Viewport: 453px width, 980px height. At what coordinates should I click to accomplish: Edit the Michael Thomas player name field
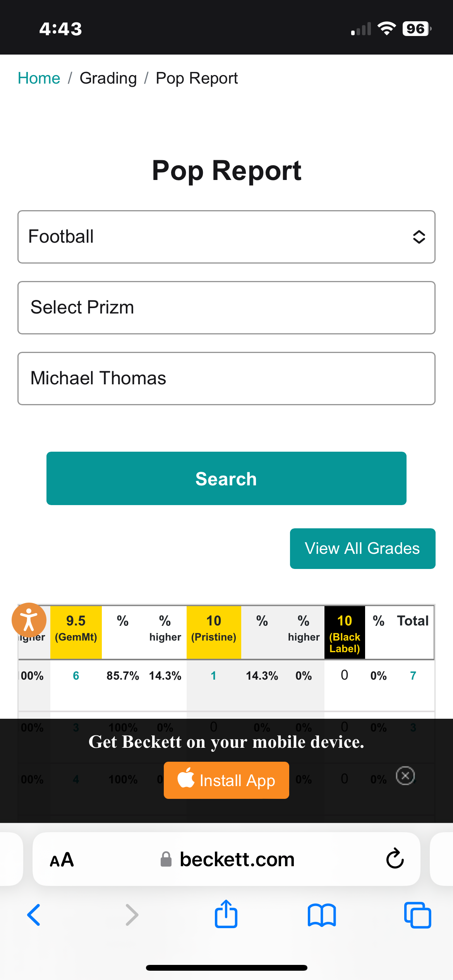pos(226,379)
